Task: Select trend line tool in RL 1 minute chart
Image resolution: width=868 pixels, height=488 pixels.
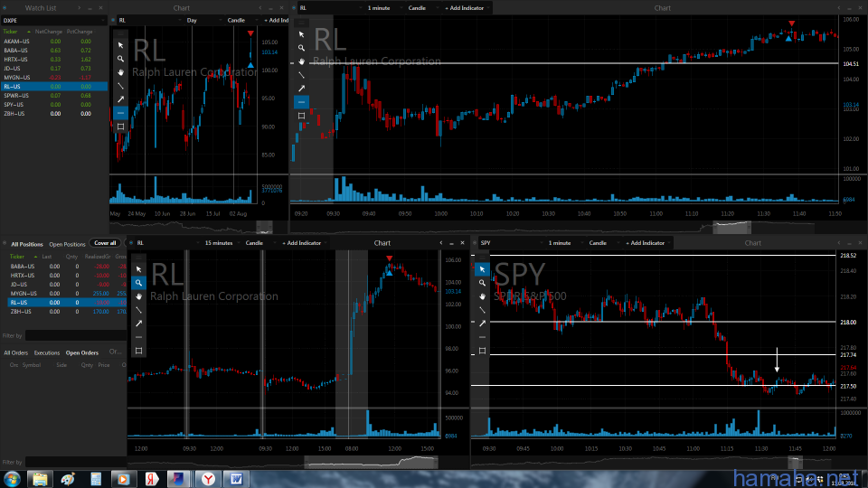Action: click(x=302, y=75)
